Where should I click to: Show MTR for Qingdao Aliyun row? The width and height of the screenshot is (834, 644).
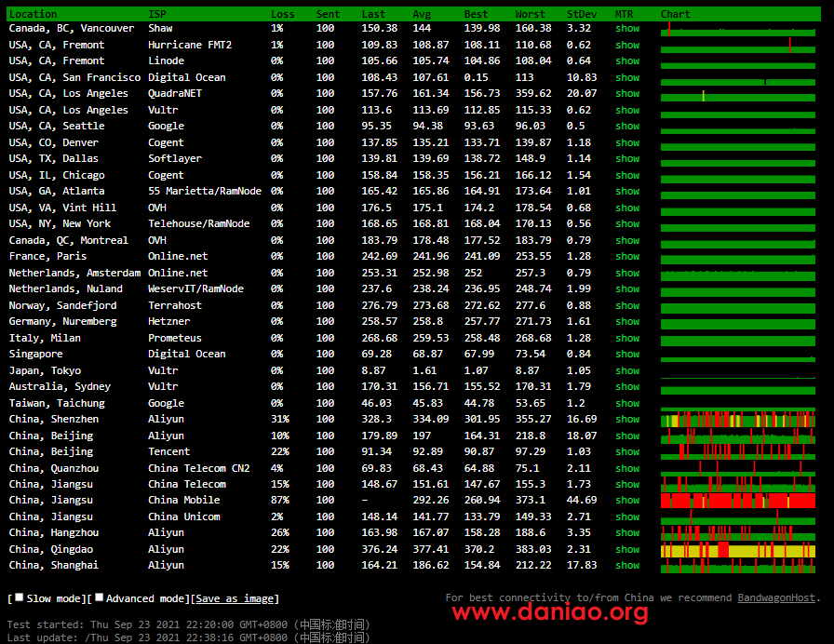(627, 549)
